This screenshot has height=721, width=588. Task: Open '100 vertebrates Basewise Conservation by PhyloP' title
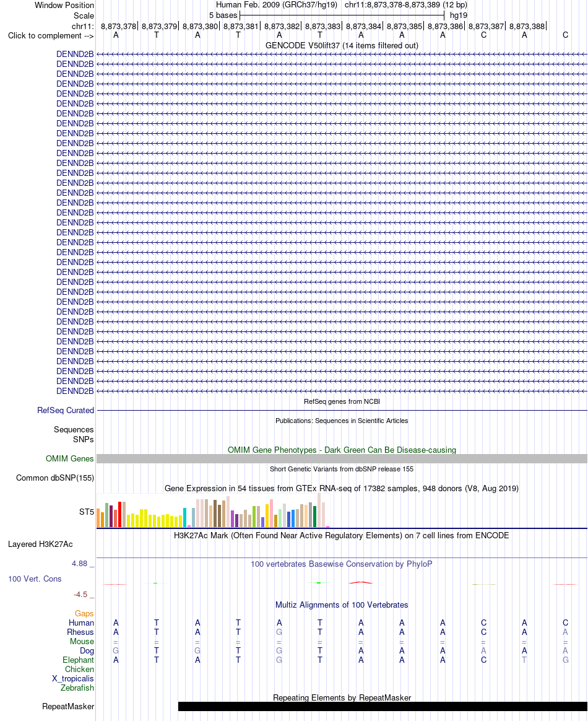(x=342, y=564)
